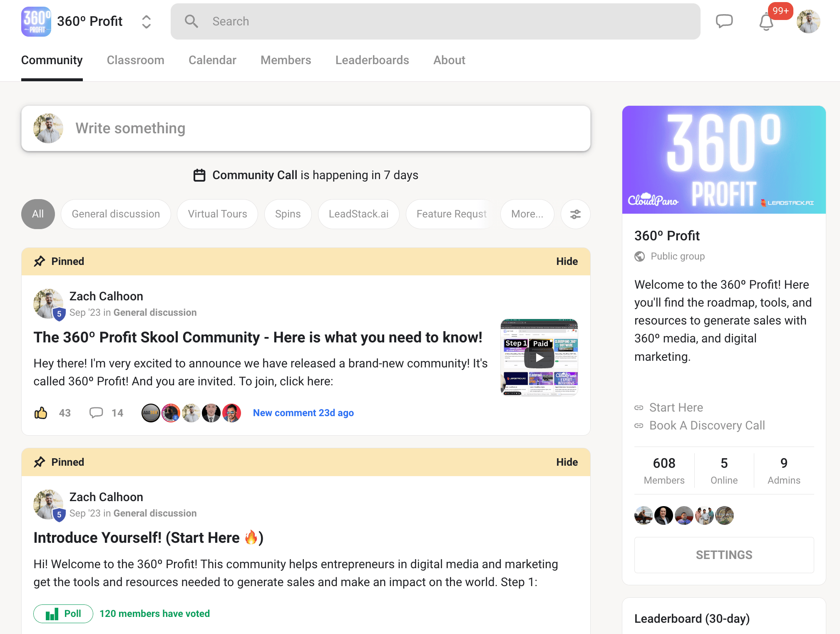Image resolution: width=840 pixels, height=634 pixels.
Task: Go to the Members tab
Action: 286,60
